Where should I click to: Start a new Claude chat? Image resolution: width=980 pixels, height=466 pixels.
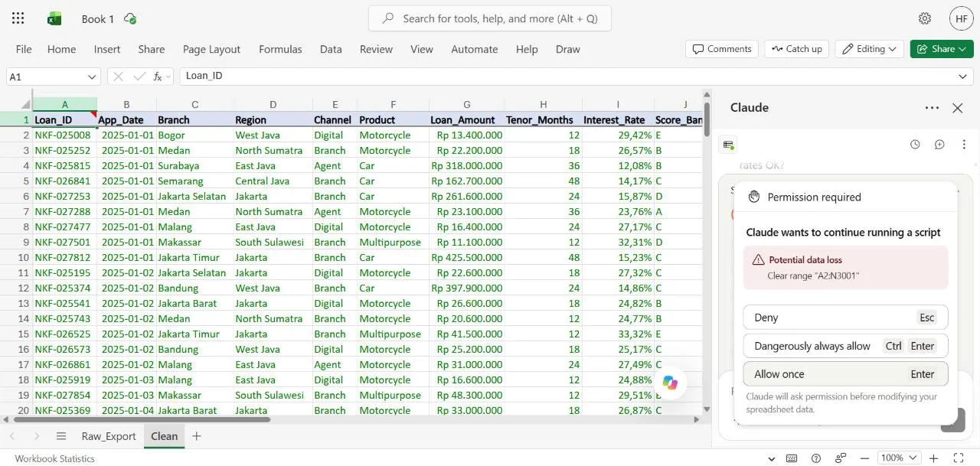point(939,145)
